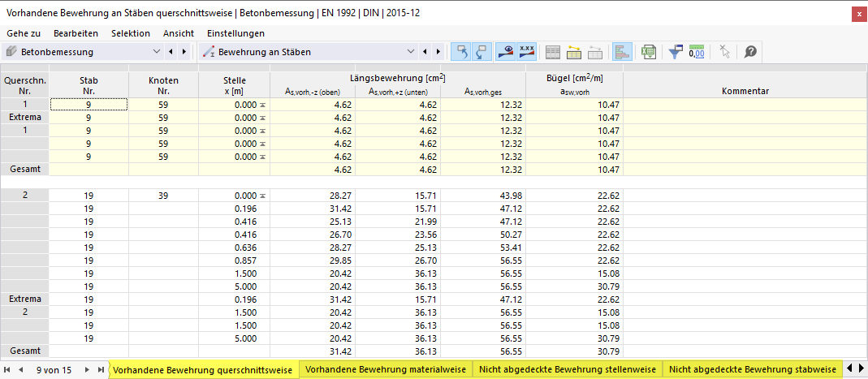The height and width of the screenshot is (379, 868).
Task: Jump to last tab page
Action: pyautogui.click(x=101, y=369)
